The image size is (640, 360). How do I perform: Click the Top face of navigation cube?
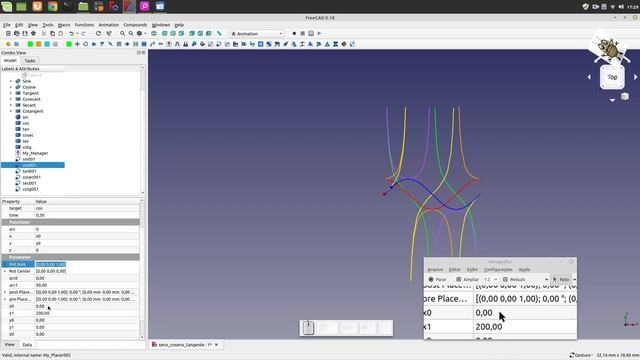(612, 77)
